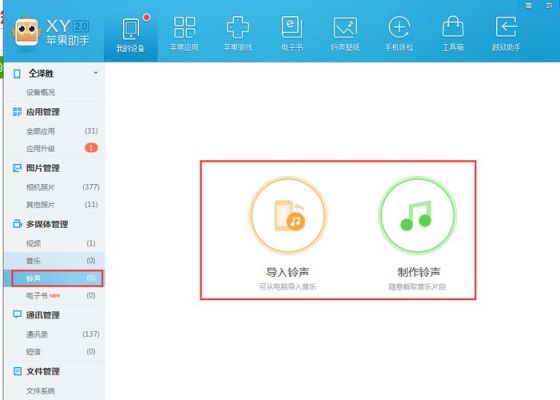Open the 越狱助手 jailbreak assistant icon

pos(506,28)
